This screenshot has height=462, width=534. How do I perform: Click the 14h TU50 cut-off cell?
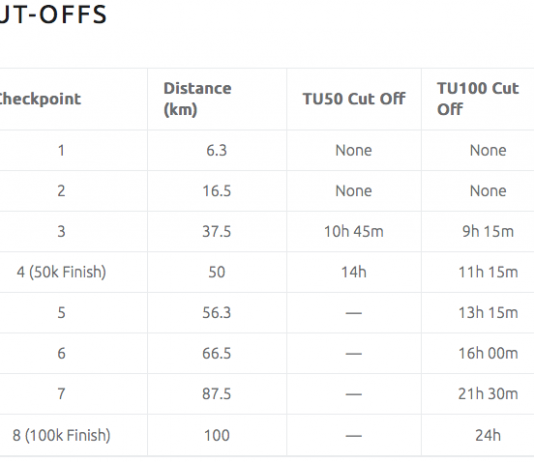[354, 272]
